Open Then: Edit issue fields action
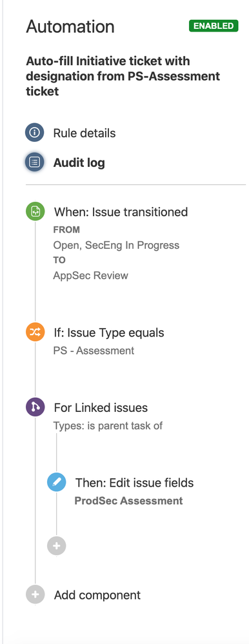This screenshot has width=249, height=644. [134, 483]
